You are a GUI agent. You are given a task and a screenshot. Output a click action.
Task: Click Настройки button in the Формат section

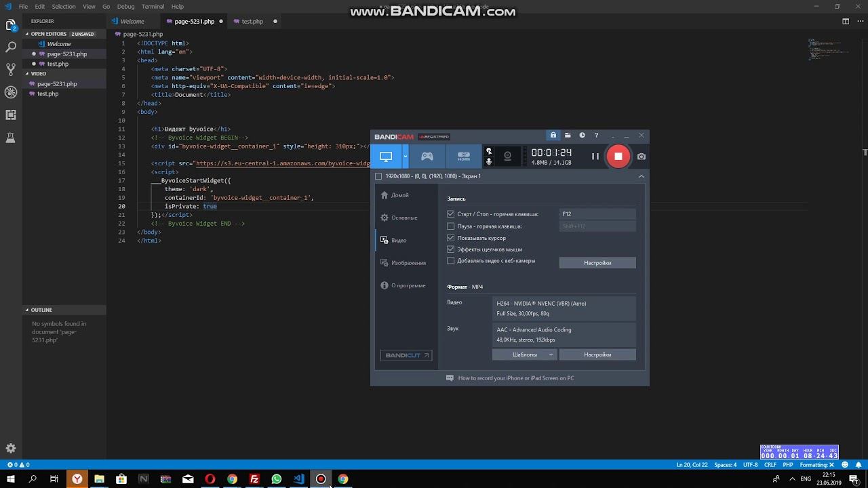597,354
